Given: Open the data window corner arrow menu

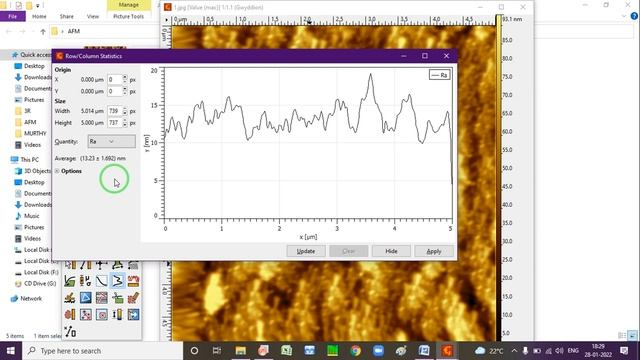Looking at the screenshot, I should tap(167, 20).
